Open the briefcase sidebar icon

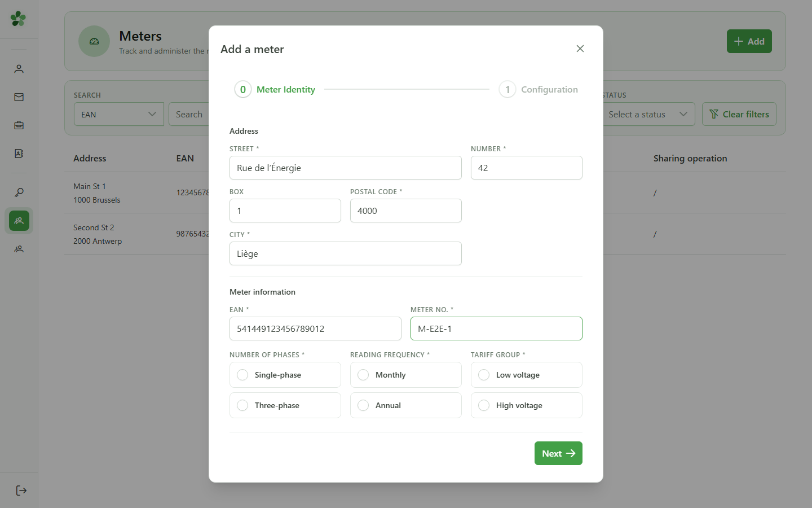point(19,125)
